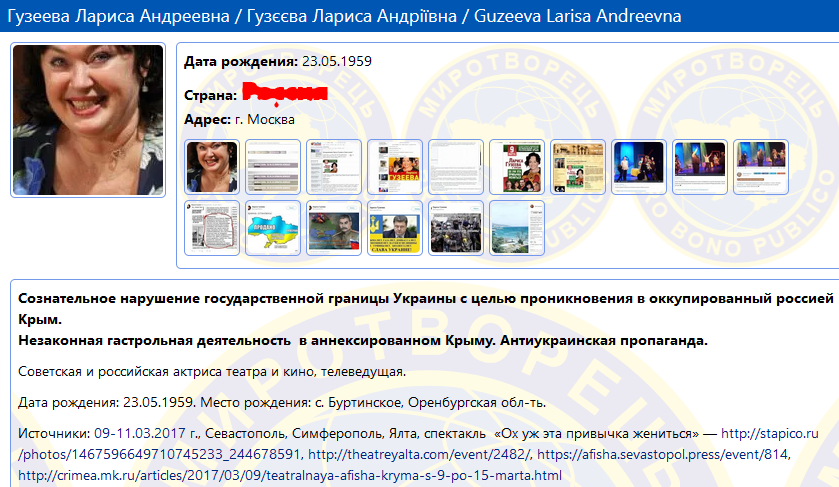Image resolution: width=839 pixels, height=487 pixels.
Task: Open the green theatre poster thumbnail
Action: (517, 167)
